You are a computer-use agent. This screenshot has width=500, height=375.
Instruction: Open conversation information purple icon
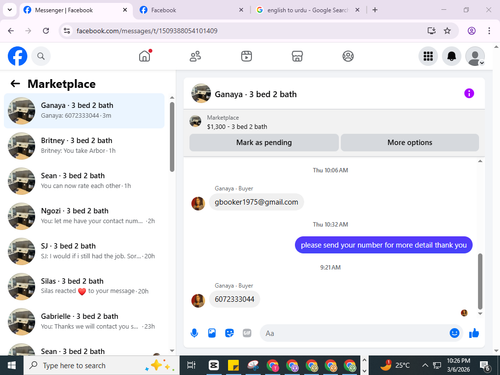(x=469, y=93)
